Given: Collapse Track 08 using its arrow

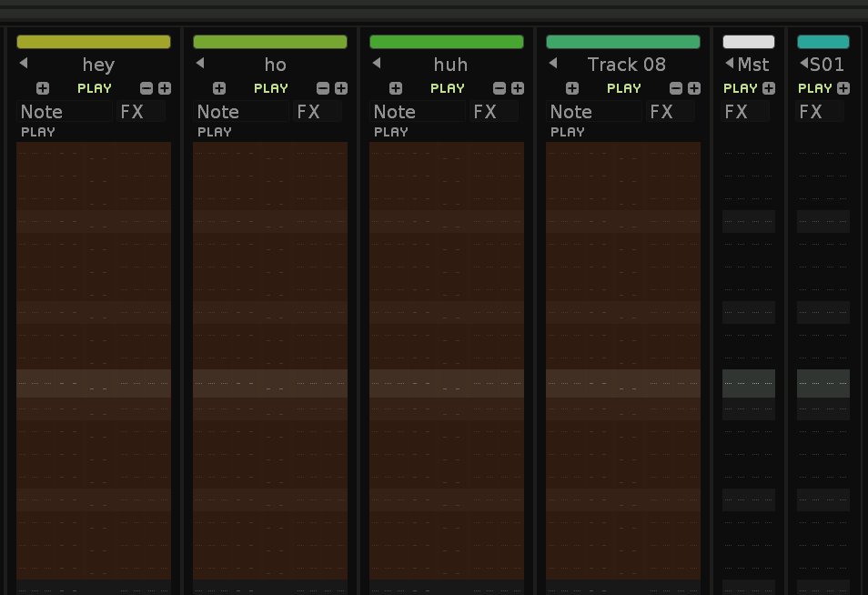Looking at the screenshot, I should (x=553, y=63).
